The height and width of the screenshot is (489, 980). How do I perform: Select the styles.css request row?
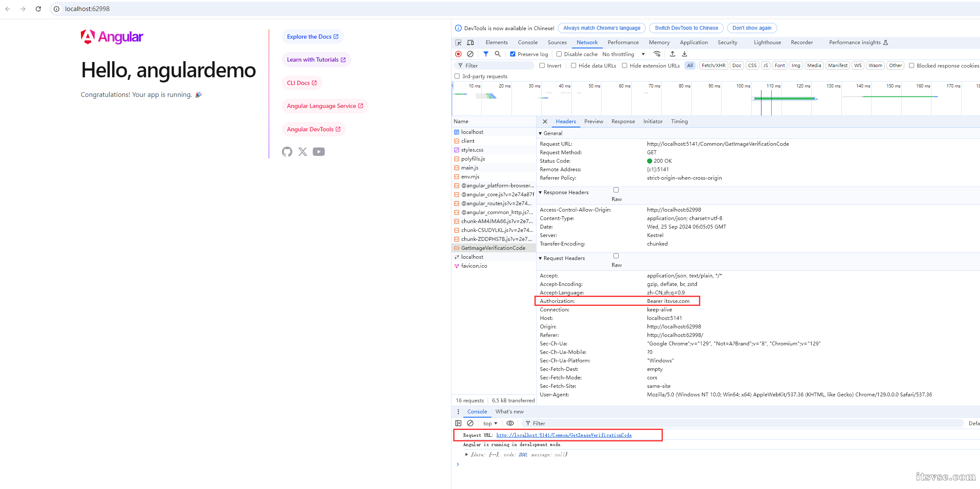click(x=494, y=150)
